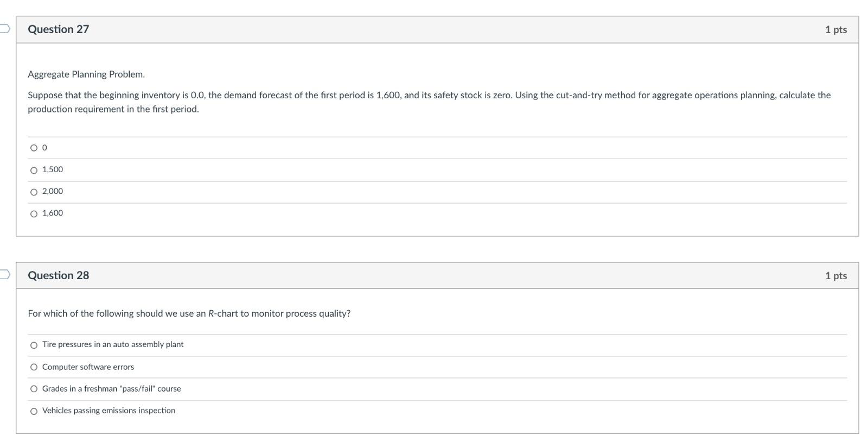Click the 0 answer label text

[x=44, y=147]
